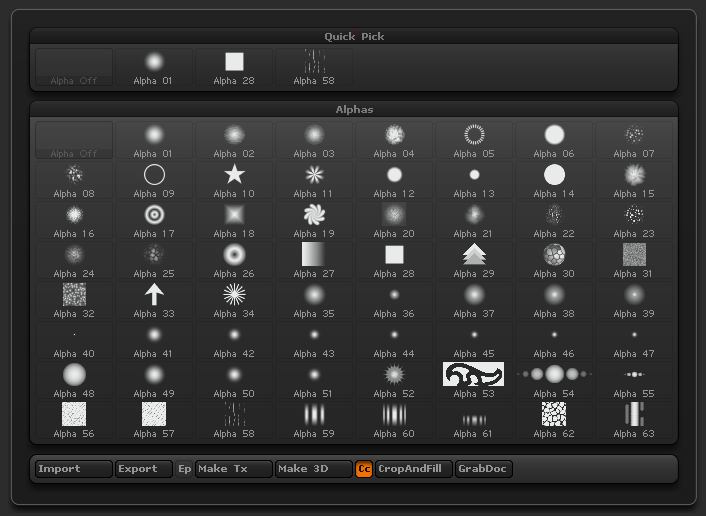Toggle the orange Cc button
Image resolution: width=706 pixels, height=516 pixels.
coord(364,469)
